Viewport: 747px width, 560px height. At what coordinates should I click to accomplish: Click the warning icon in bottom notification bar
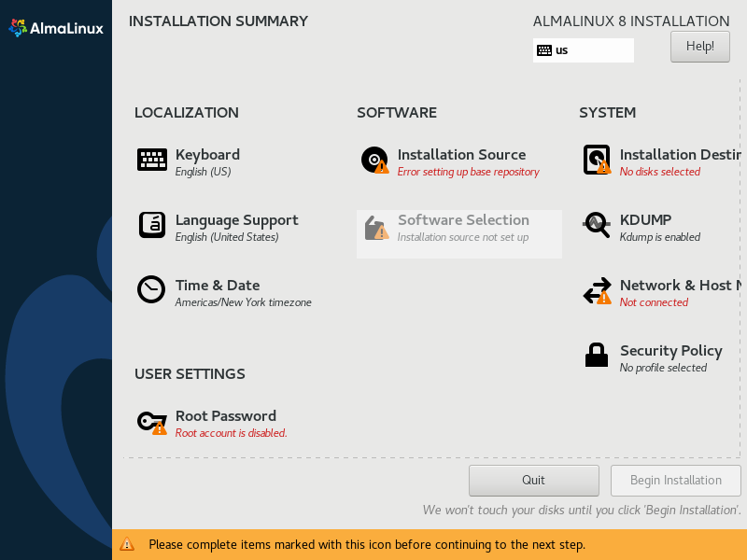128,544
